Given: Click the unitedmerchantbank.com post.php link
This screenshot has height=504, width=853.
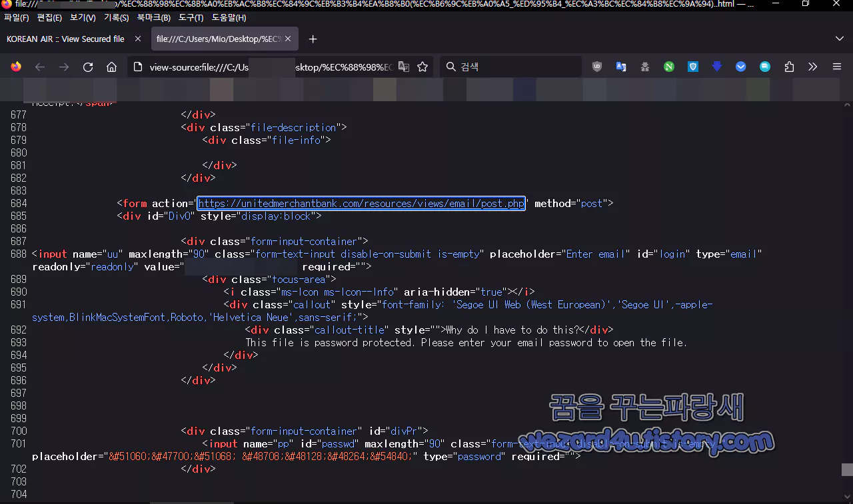Looking at the screenshot, I should (x=361, y=204).
